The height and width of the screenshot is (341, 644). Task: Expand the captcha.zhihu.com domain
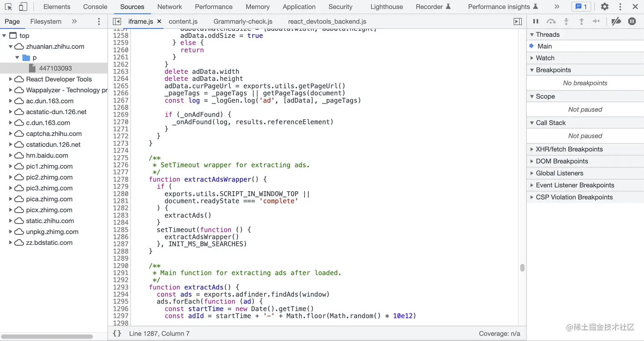coord(11,134)
